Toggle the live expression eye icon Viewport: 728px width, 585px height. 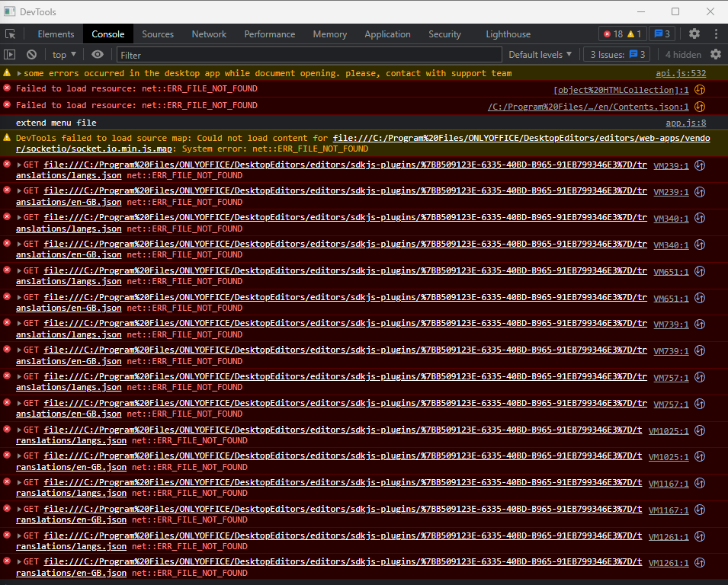pos(98,55)
